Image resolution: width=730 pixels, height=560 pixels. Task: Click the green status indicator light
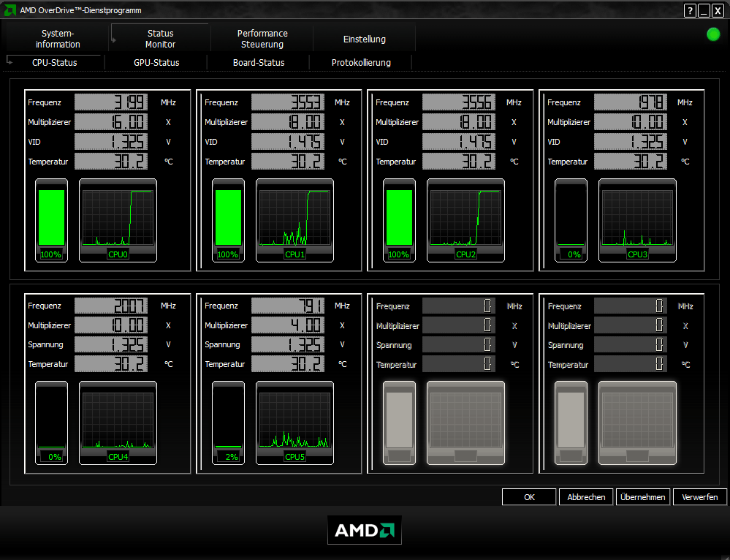pos(713,34)
